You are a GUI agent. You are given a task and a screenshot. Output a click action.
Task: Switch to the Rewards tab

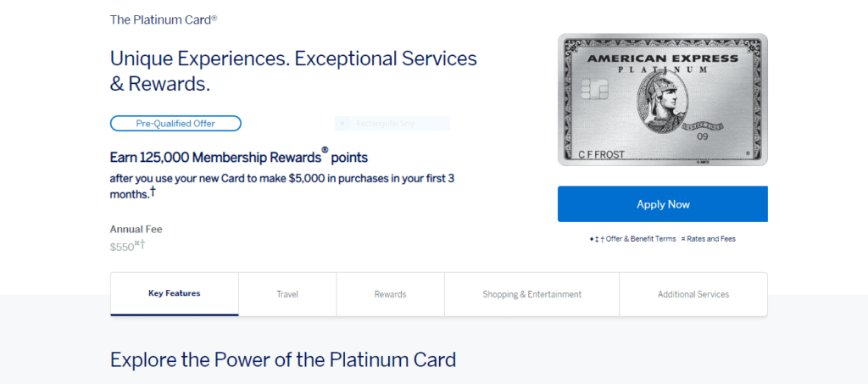pyautogui.click(x=390, y=294)
